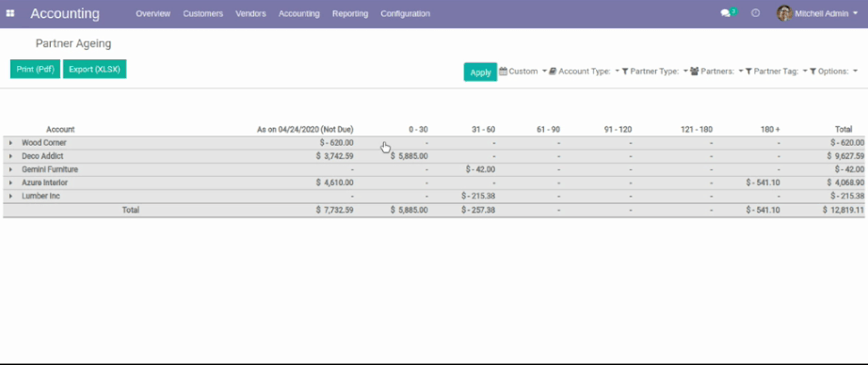
Task: Select the Wood Corner partner name
Action: tap(44, 143)
